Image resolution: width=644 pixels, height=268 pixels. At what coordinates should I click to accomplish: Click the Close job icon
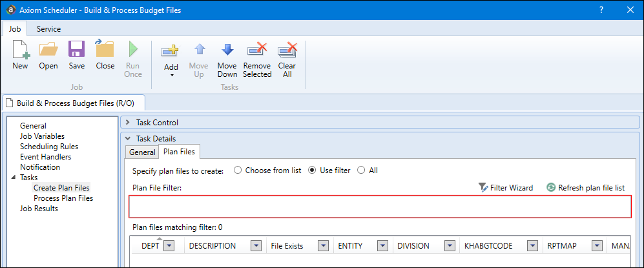tap(105, 51)
